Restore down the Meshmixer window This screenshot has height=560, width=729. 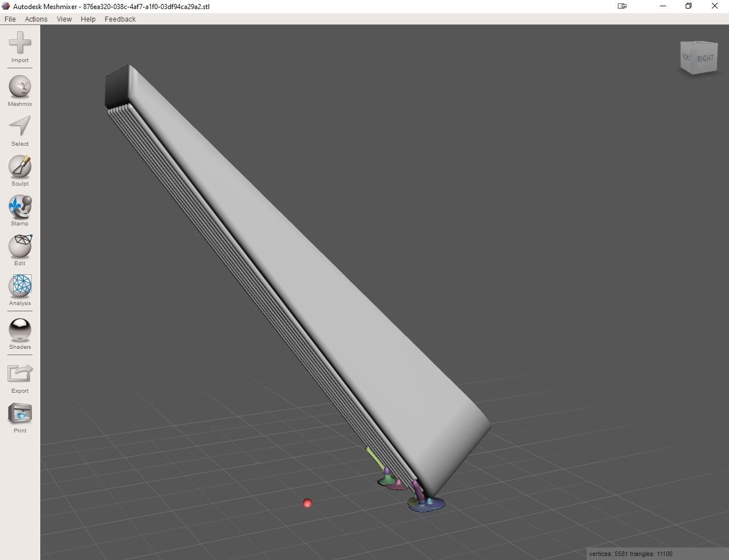click(x=689, y=6)
